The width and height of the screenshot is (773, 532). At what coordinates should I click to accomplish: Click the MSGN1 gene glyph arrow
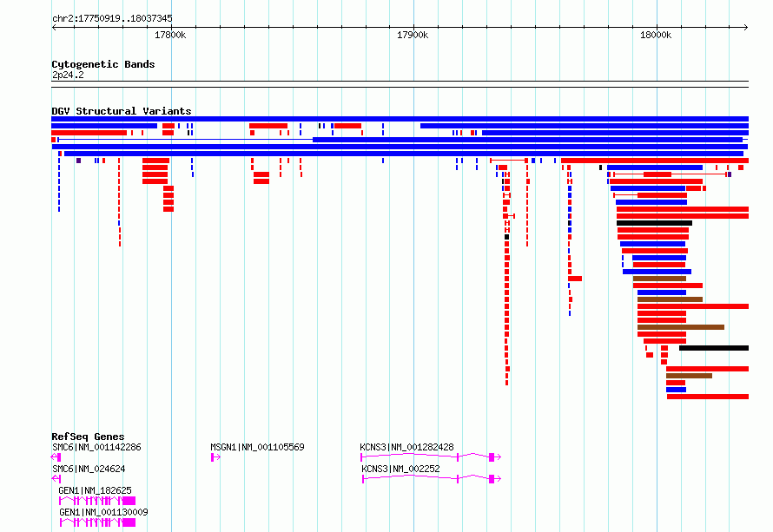215,457
